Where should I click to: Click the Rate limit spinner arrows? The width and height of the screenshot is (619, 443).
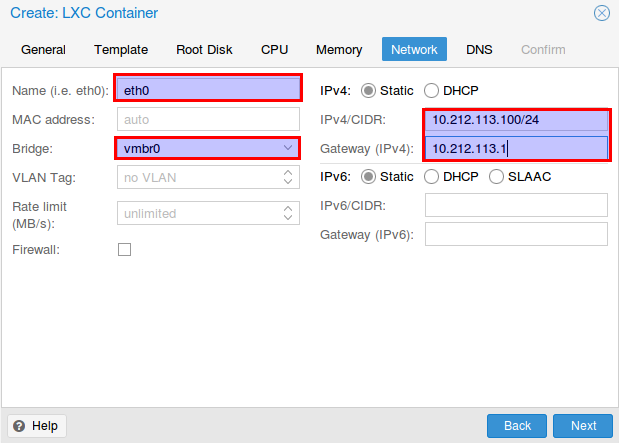click(288, 213)
